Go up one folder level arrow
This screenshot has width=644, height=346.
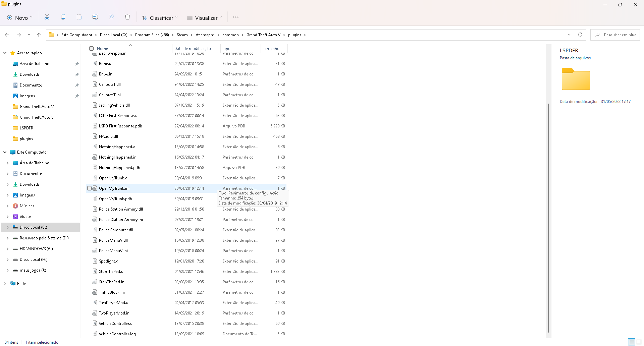39,35
